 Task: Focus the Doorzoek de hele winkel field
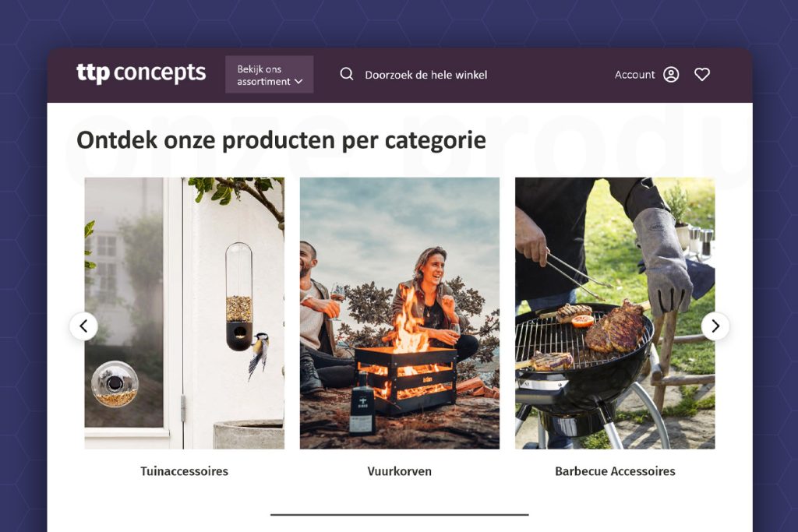pyautogui.click(x=426, y=75)
